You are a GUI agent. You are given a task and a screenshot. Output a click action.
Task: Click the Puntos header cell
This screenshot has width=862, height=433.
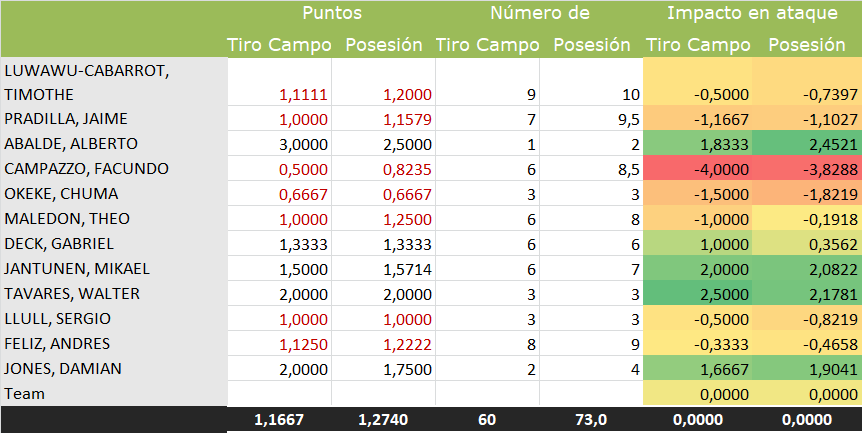[332, 13]
